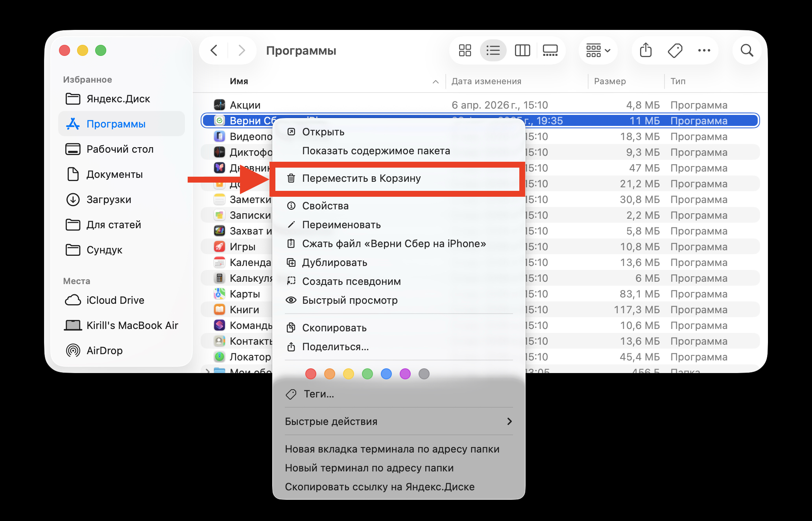Choose Создать псевдоним
The width and height of the screenshot is (812, 521).
[x=399, y=281]
